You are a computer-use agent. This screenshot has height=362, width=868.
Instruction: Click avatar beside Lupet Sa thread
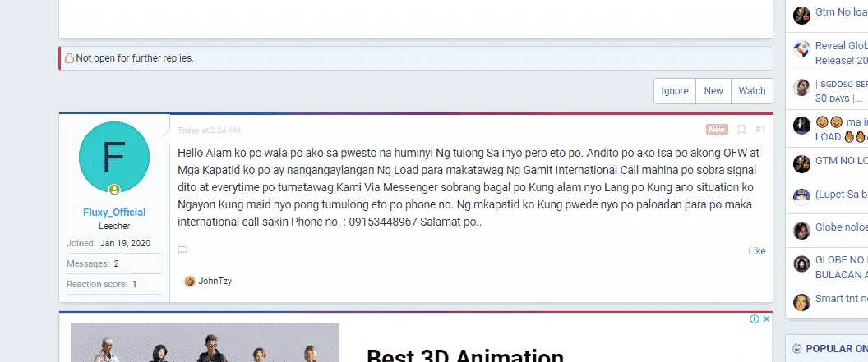point(801,197)
